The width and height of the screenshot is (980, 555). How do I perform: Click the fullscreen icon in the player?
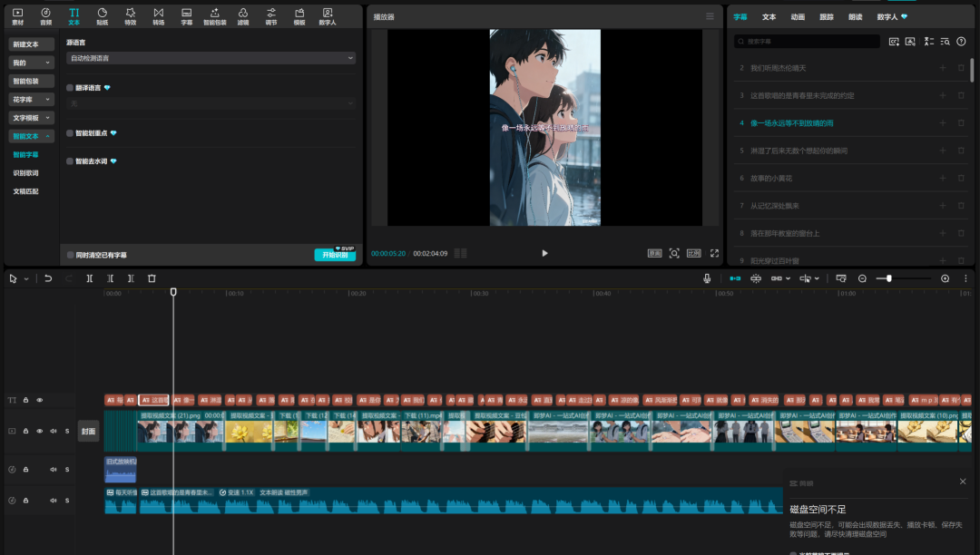714,253
